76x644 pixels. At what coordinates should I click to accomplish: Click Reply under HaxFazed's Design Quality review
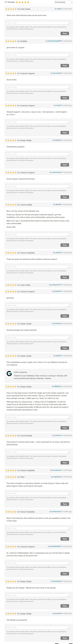click(65, 348)
